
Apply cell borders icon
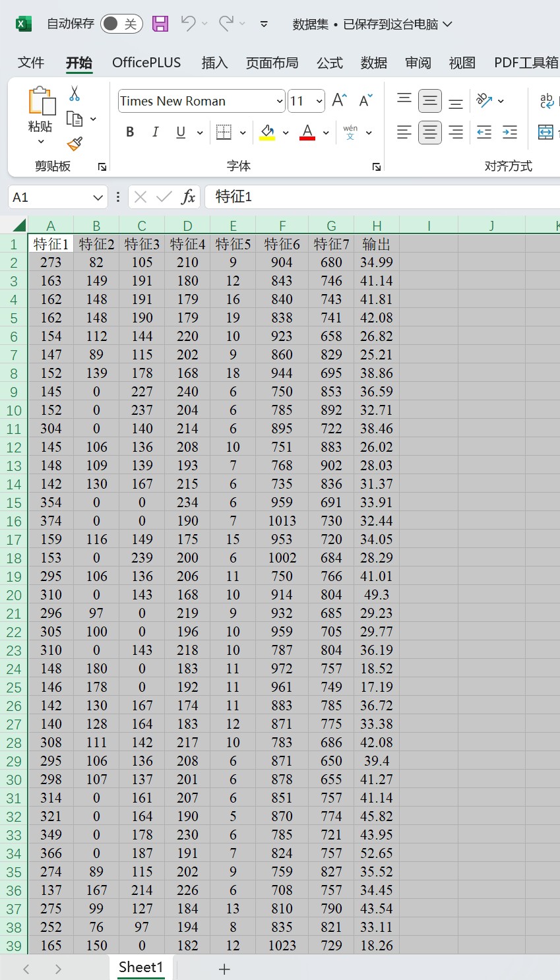(224, 132)
